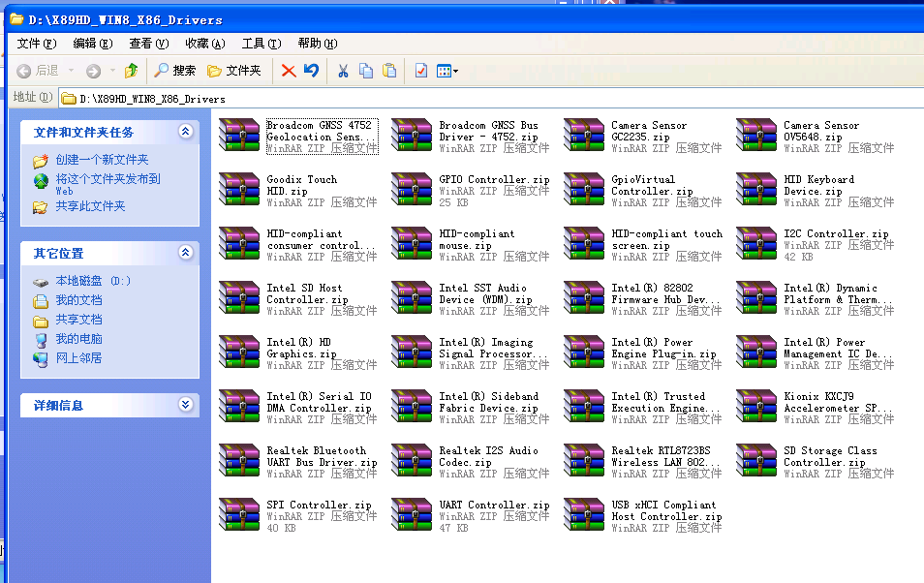Viewport: 924px width, 583px height.
Task: Toggle the Folders (文件夹) pane
Action: click(x=234, y=71)
